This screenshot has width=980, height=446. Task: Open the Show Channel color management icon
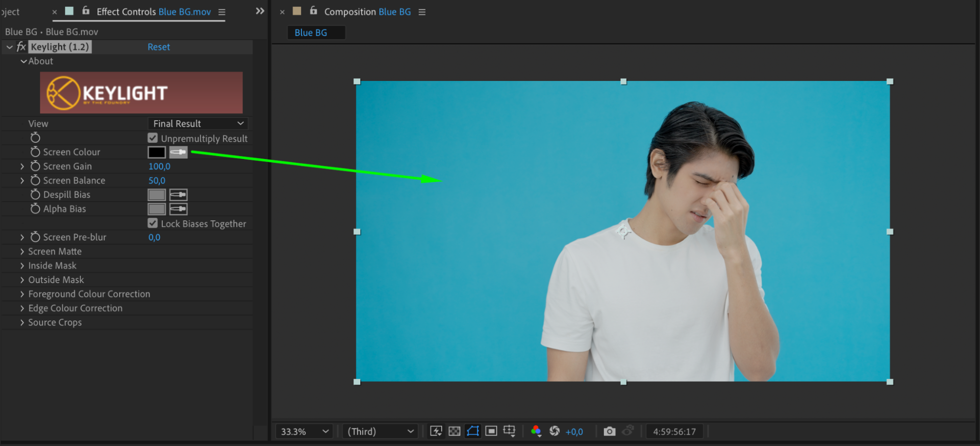click(536, 431)
